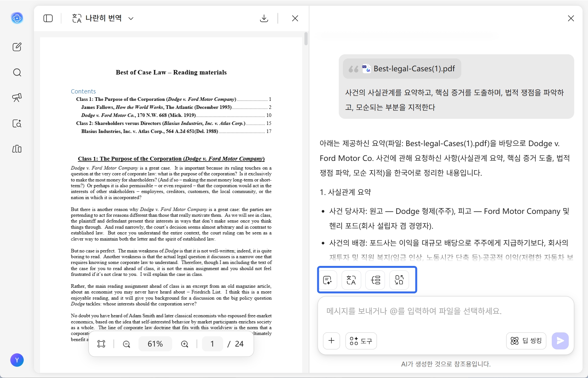Add attachment with the plus button
The image size is (588, 378).
[x=331, y=341]
